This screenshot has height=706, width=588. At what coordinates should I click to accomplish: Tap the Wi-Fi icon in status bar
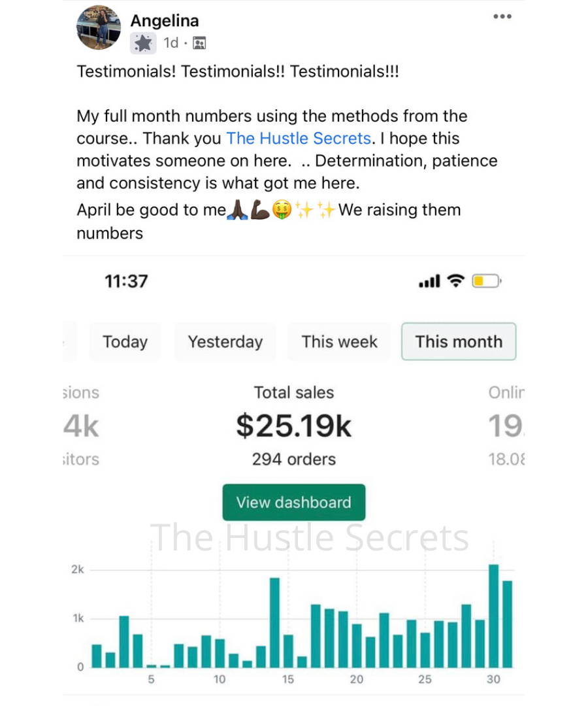click(x=456, y=281)
